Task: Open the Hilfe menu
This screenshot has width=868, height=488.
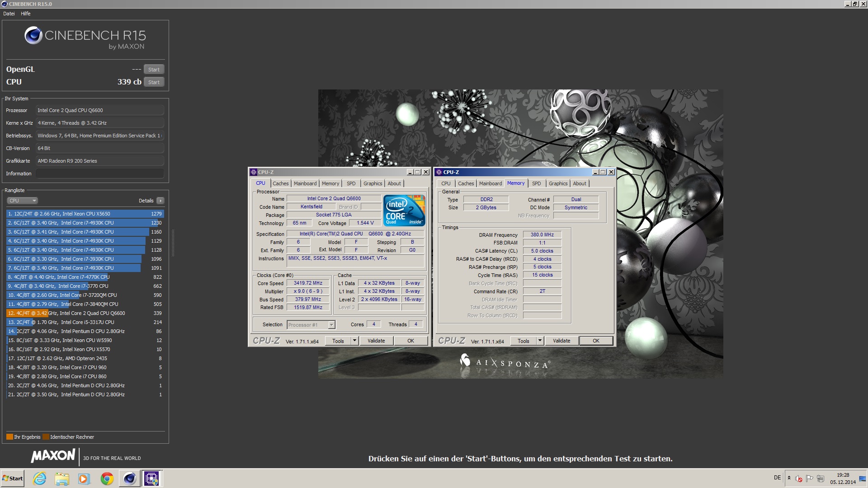Action: coord(26,14)
